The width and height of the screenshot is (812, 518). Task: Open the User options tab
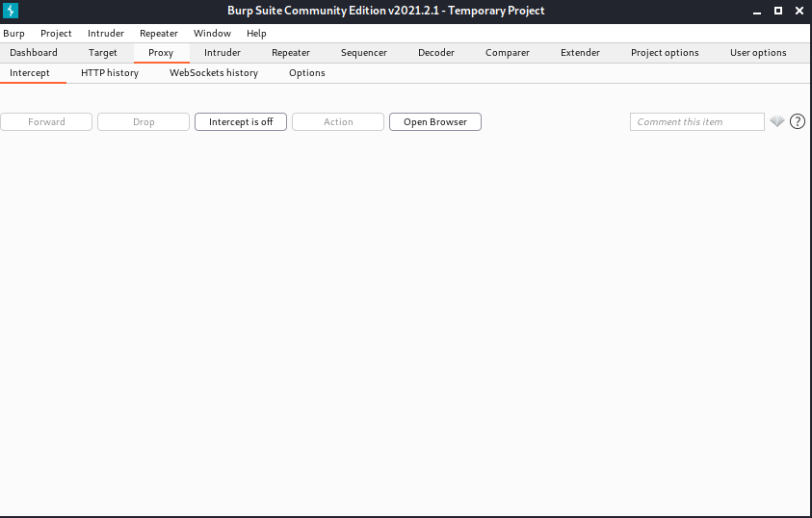point(758,53)
